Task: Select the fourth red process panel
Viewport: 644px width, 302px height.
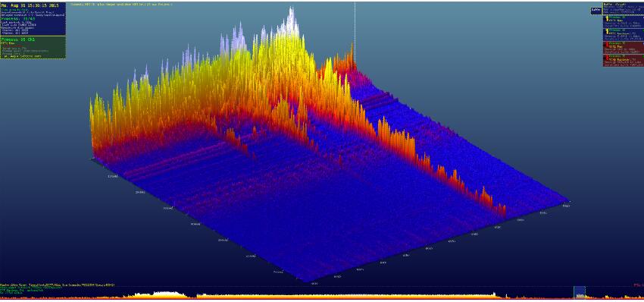Action: [x=623, y=60]
